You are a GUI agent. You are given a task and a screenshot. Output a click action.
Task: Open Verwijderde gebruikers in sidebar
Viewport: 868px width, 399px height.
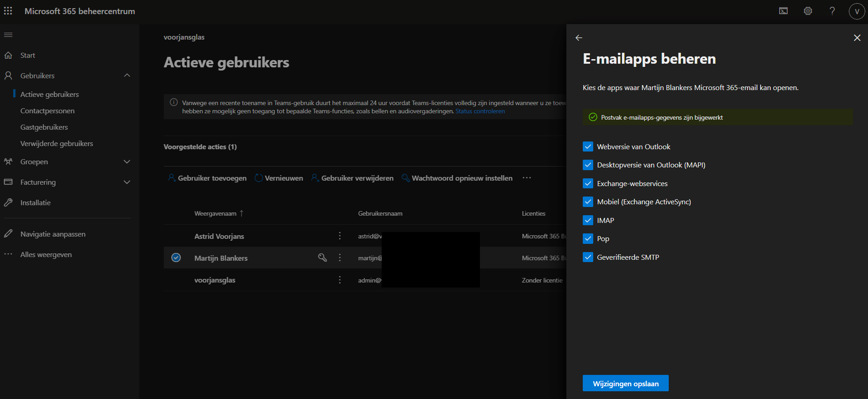[57, 143]
